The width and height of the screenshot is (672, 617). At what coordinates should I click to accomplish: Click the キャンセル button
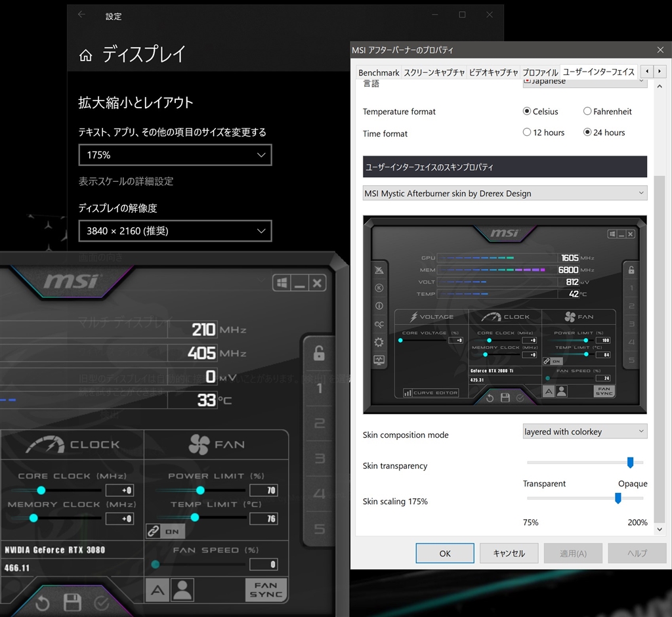tap(509, 553)
